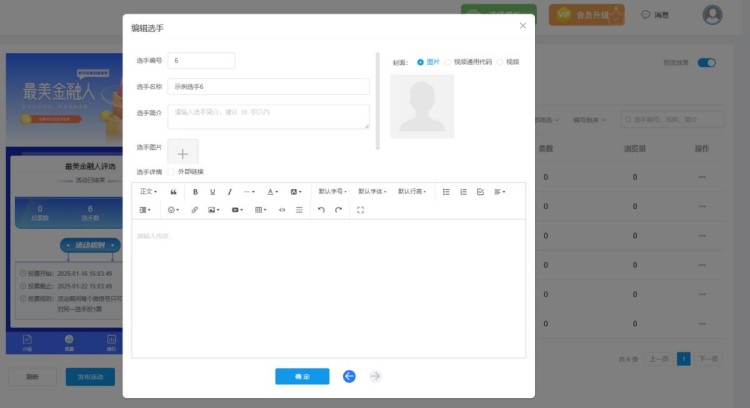The width and height of the screenshot is (750, 408).
Task: Click the 确定 confirm button
Action: pos(302,376)
